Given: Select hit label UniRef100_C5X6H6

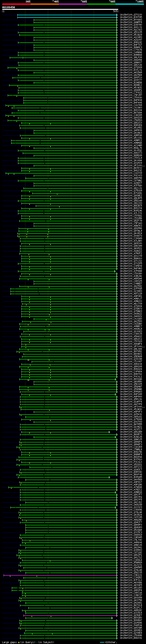Looking at the screenshot, I should coord(131,636).
